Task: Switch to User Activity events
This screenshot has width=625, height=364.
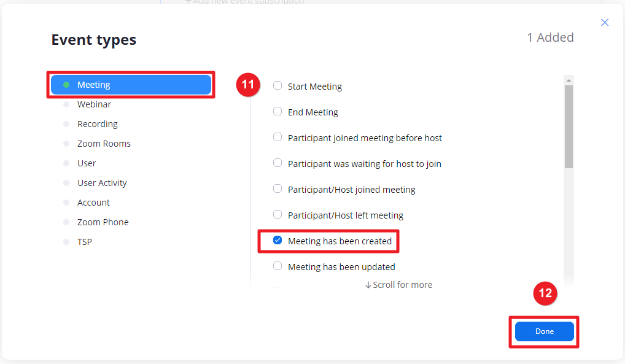Action: point(102,183)
